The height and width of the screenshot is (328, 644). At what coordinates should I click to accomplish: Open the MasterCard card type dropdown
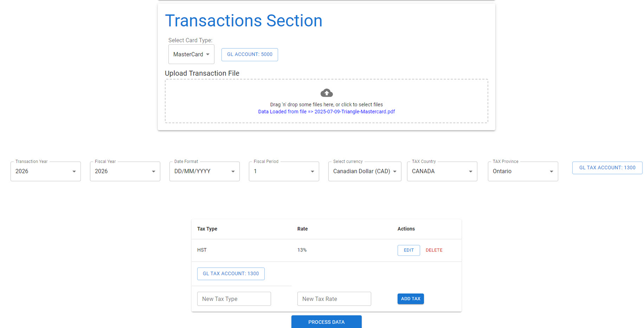(191, 54)
